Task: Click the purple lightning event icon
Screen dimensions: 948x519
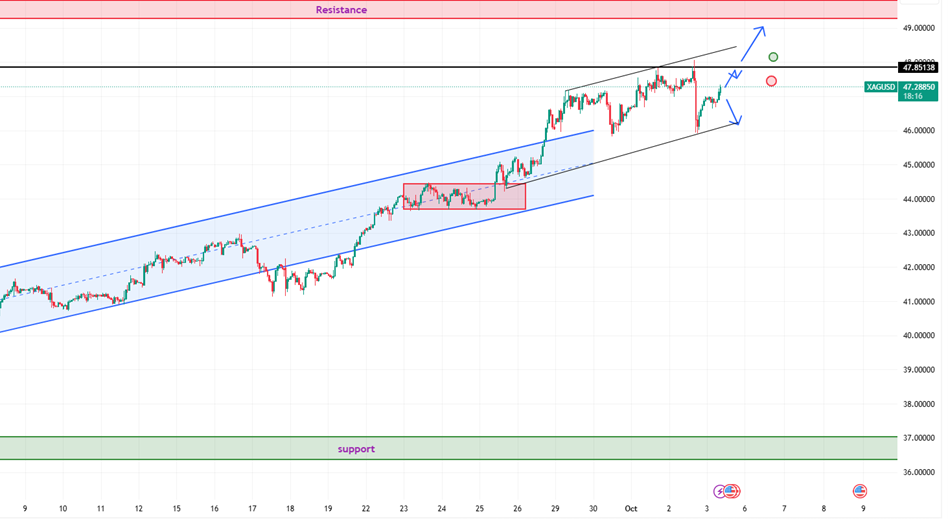Action: (720, 491)
